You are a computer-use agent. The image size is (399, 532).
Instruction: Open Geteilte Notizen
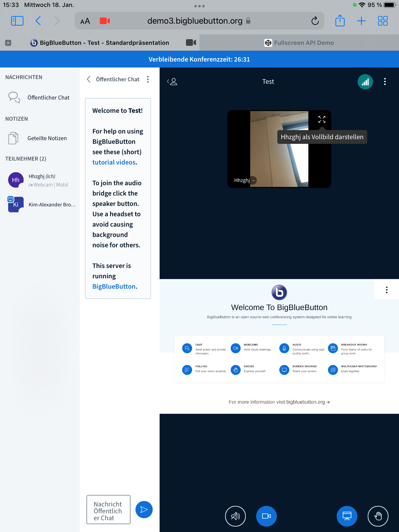pyautogui.click(x=40, y=138)
